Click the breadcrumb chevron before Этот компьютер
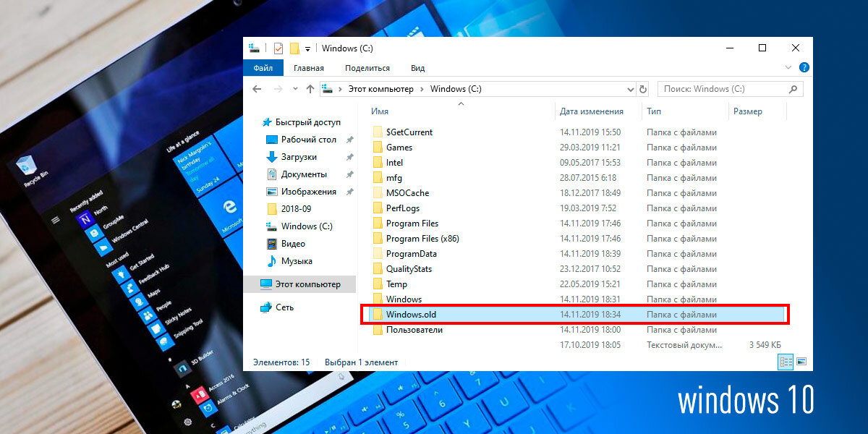Viewport: 868px width, 434px height. point(341,89)
